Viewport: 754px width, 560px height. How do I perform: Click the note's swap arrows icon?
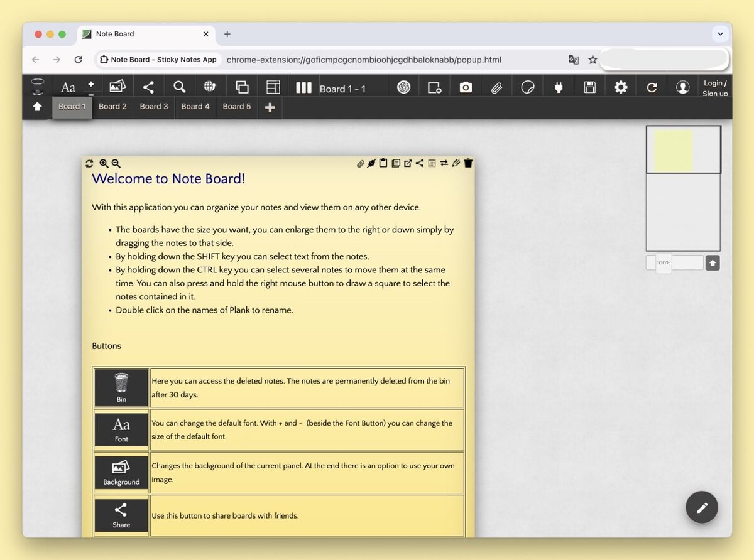[x=444, y=163]
